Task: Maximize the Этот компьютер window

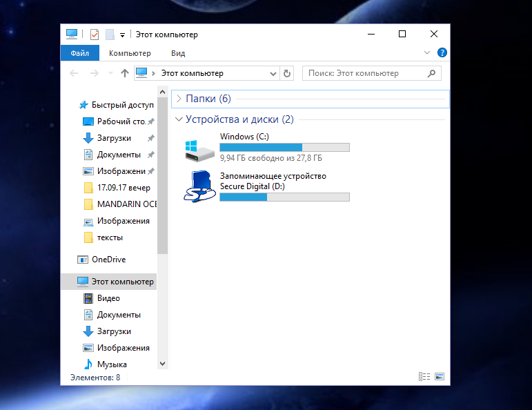Action: point(402,34)
